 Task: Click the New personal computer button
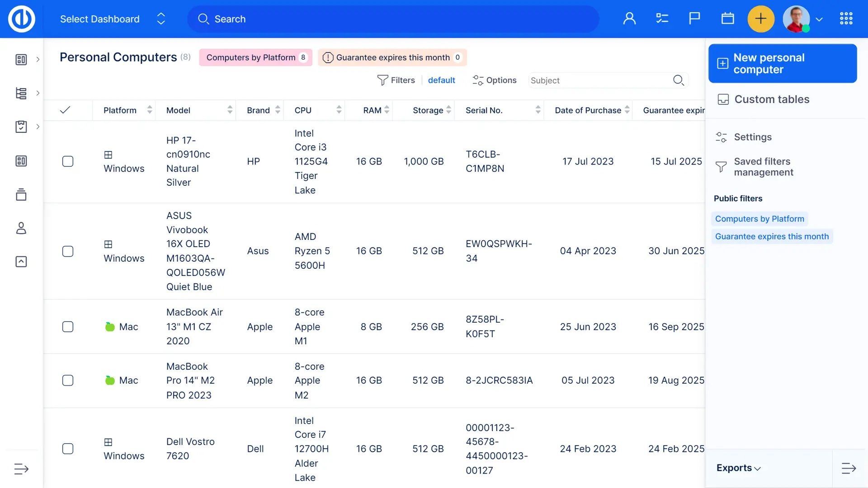click(x=782, y=63)
